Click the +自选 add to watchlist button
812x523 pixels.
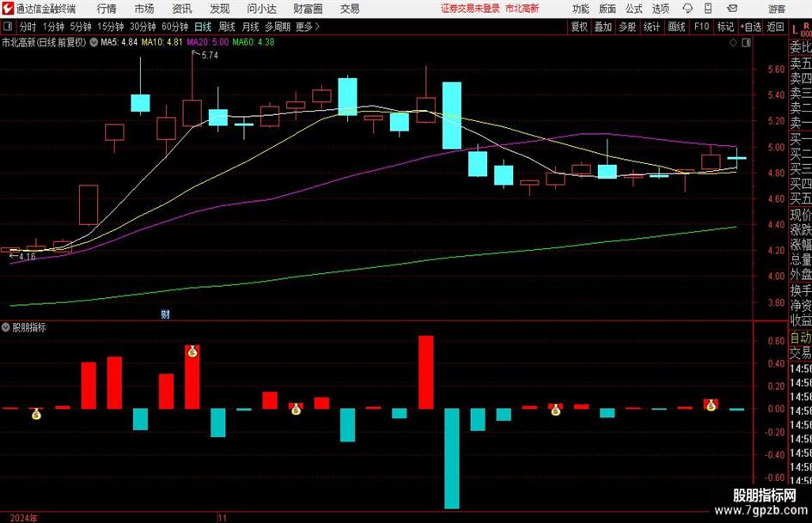pyautogui.click(x=750, y=27)
